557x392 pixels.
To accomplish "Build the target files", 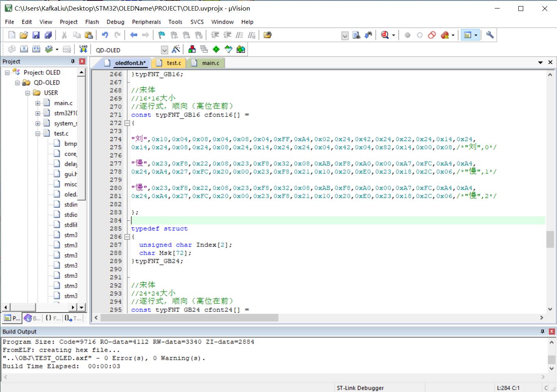I will pyautogui.click(x=24, y=50).
